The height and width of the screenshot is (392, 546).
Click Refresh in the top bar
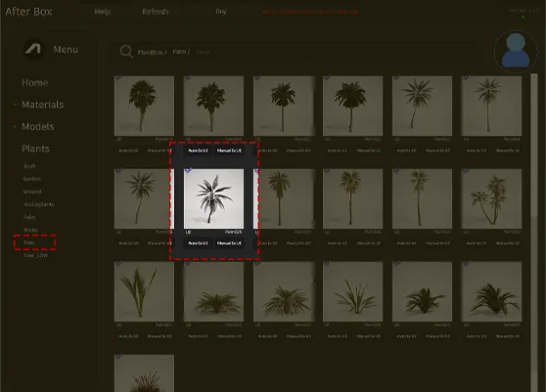pyautogui.click(x=155, y=12)
